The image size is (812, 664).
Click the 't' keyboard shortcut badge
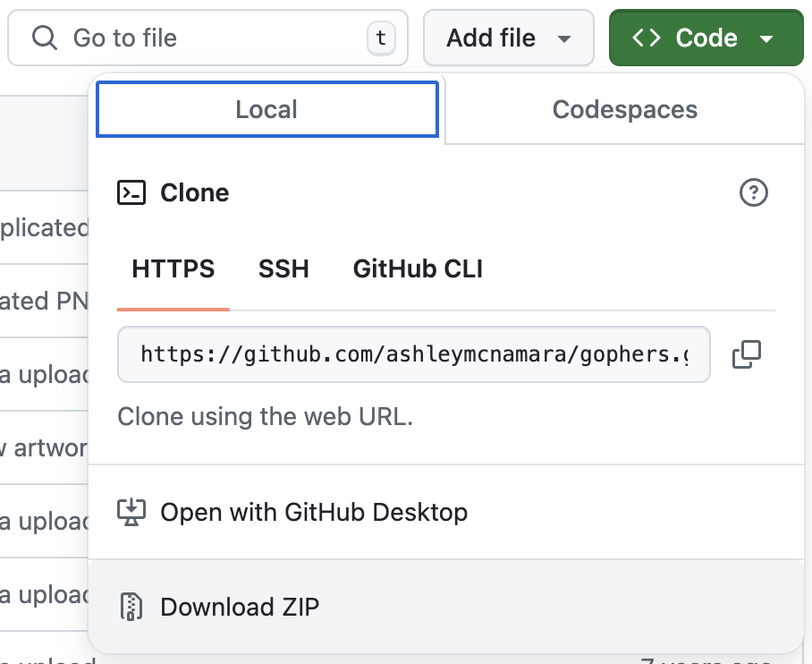coord(381,38)
